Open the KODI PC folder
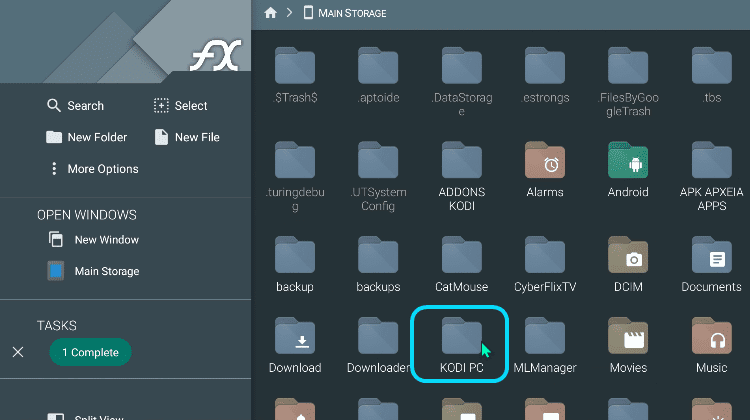This screenshot has width=750, height=420. pos(460,344)
